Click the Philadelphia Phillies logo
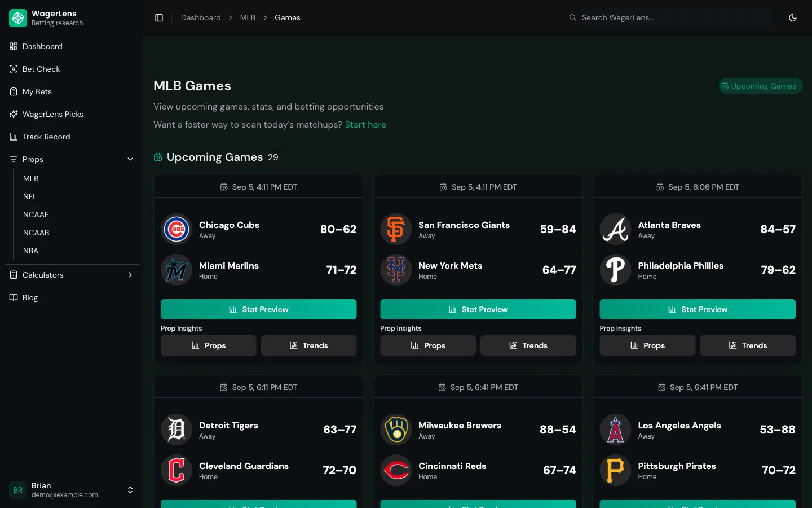This screenshot has width=812, height=508. point(615,270)
